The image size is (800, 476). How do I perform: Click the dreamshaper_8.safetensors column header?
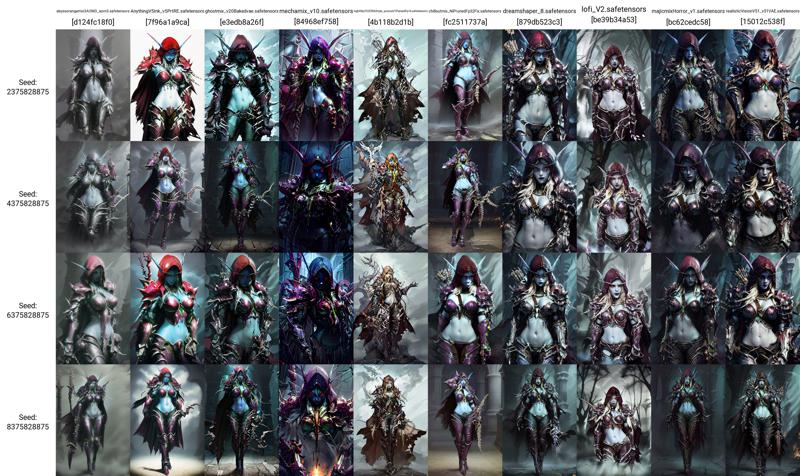tap(539, 11)
